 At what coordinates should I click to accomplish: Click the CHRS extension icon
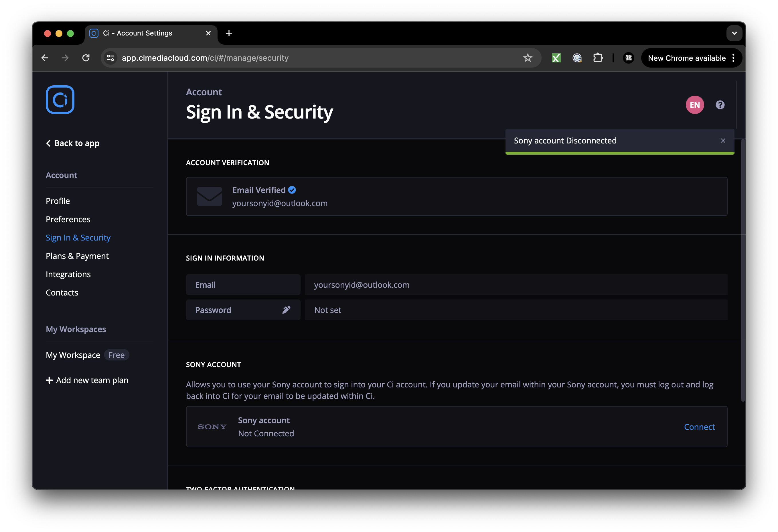click(x=628, y=58)
